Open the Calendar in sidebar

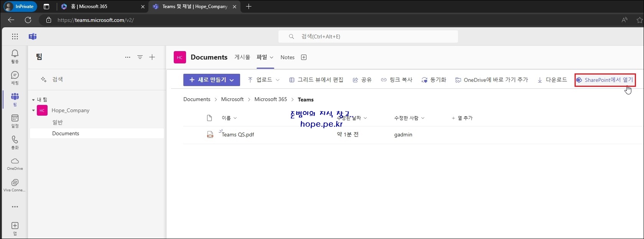15,121
